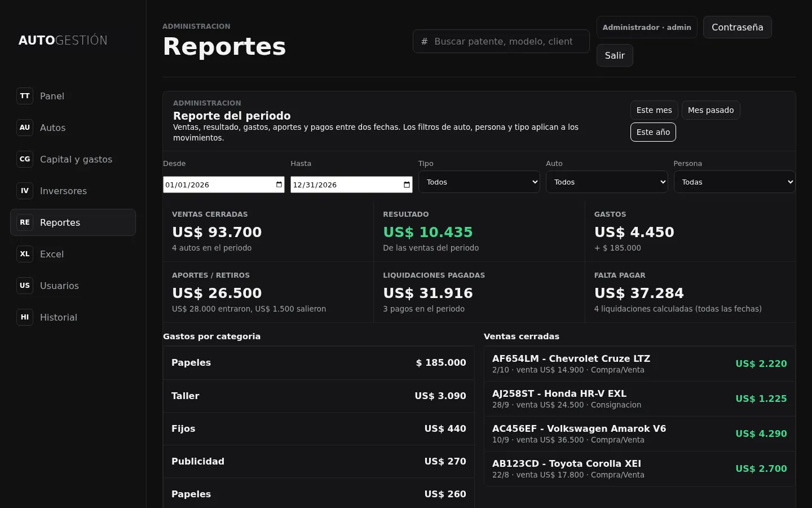Select the Mes pasado period

coord(711,110)
